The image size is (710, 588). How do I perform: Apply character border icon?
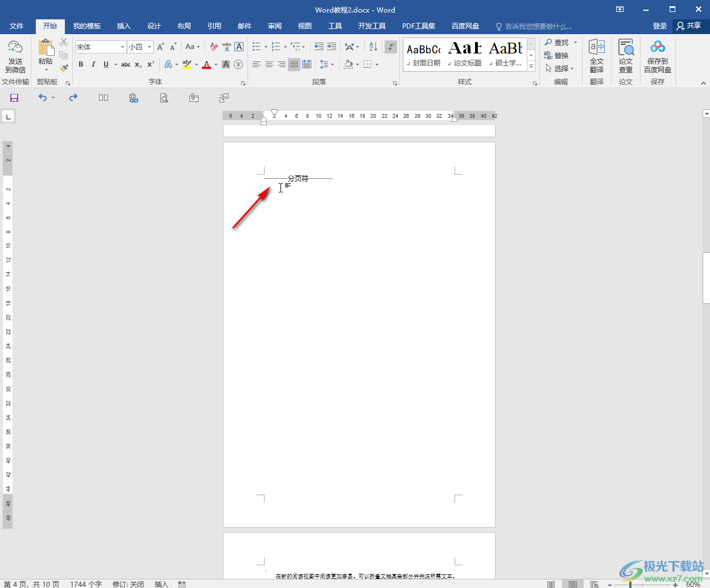(239, 47)
